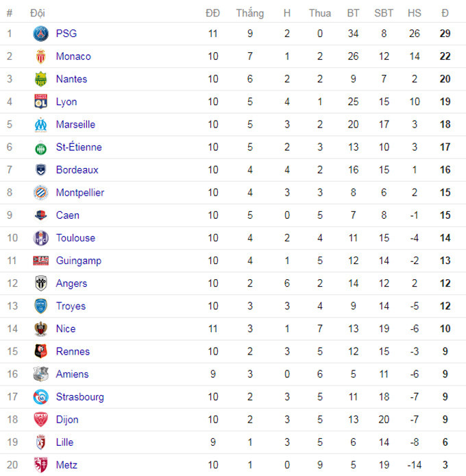The width and height of the screenshot is (466, 476).
Task: Click the HS column header
Action: [415, 13]
